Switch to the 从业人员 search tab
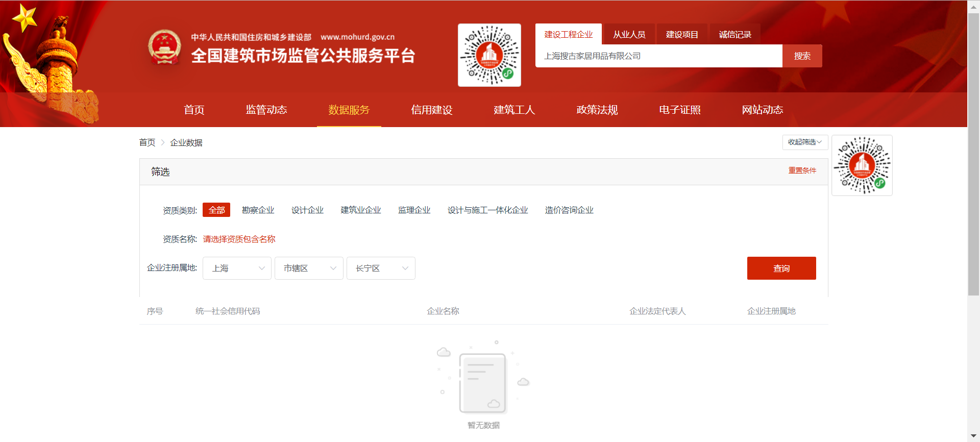This screenshot has width=980, height=442. [629, 34]
